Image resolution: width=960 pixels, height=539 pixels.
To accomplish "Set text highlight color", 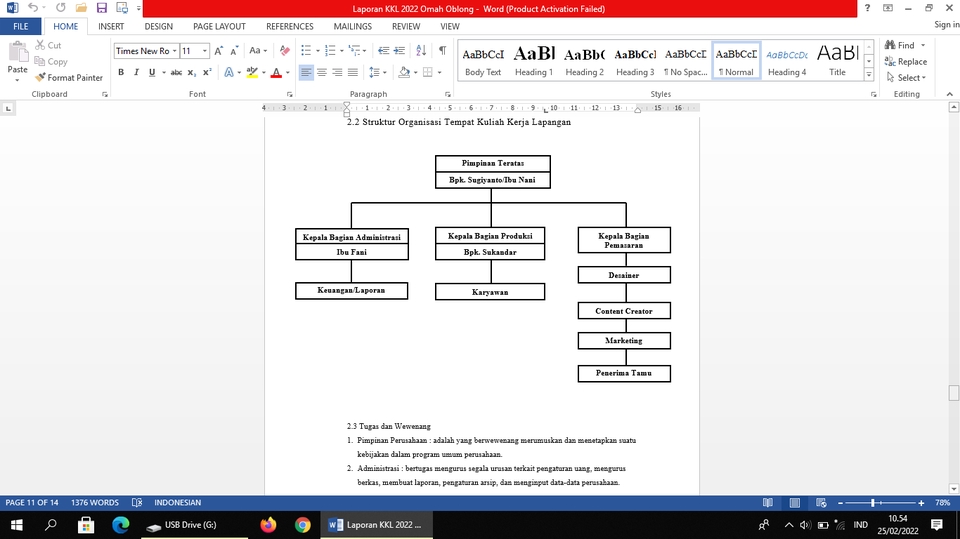I will click(x=252, y=72).
